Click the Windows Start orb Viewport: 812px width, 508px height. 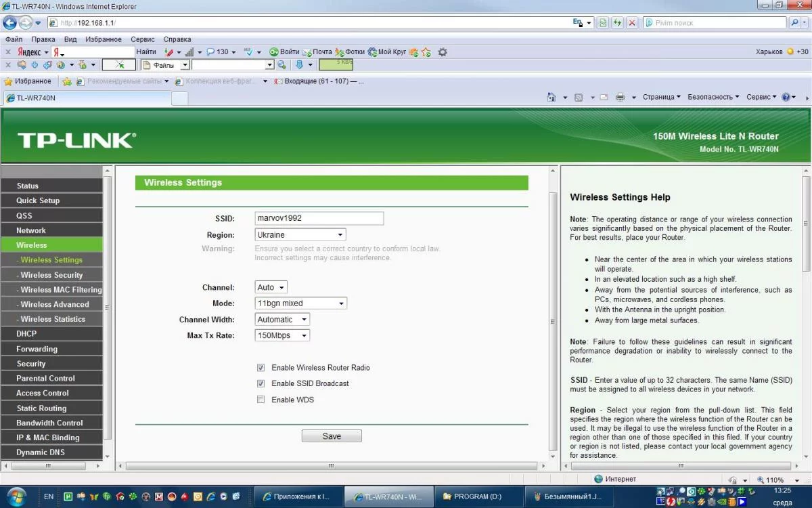coord(15,495)
